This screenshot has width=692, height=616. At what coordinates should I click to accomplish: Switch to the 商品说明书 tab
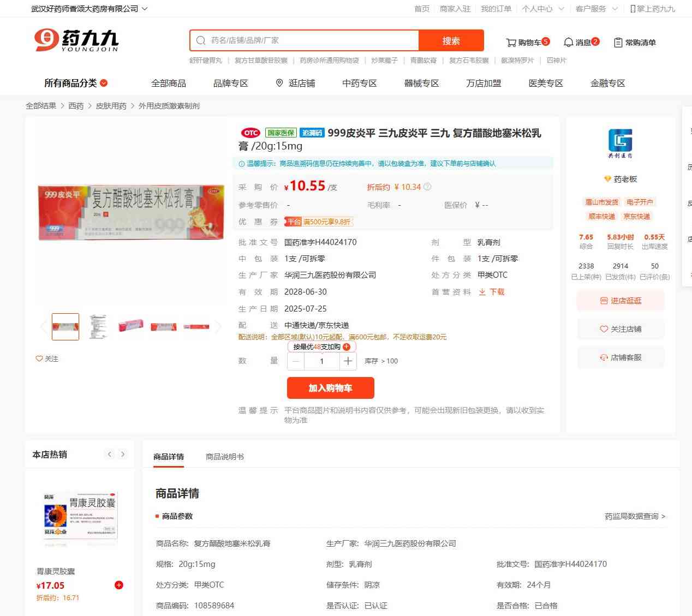[x=225, y=457]
